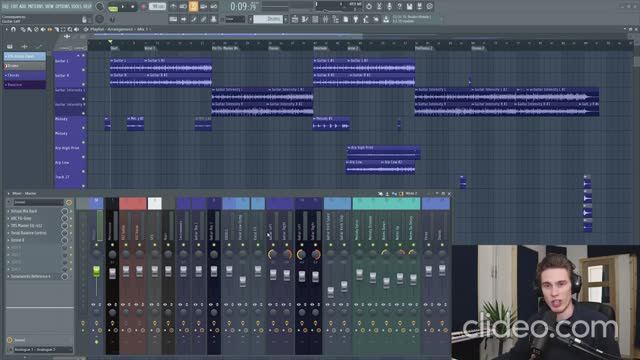This screenshot has width=640, height=360.
Task: Click the Master track pan knob
Action: point(97,254)
